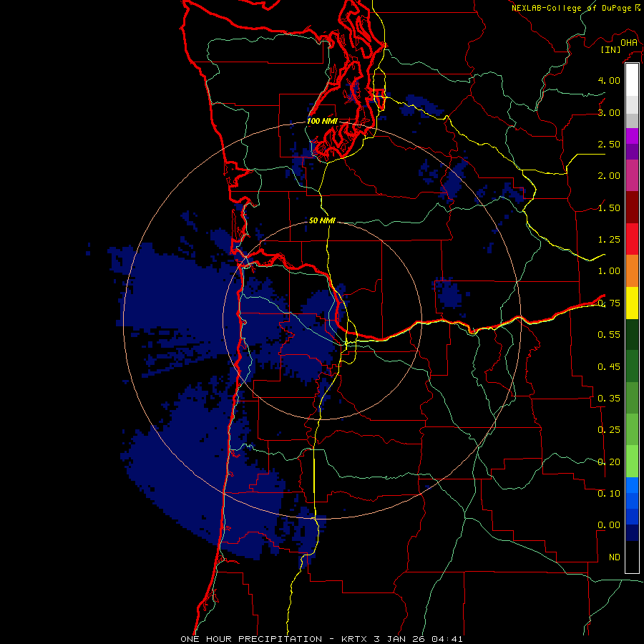Screen dimensions: 644x644
Task: Click the 0.10 legend value
Action: (609, 494)
